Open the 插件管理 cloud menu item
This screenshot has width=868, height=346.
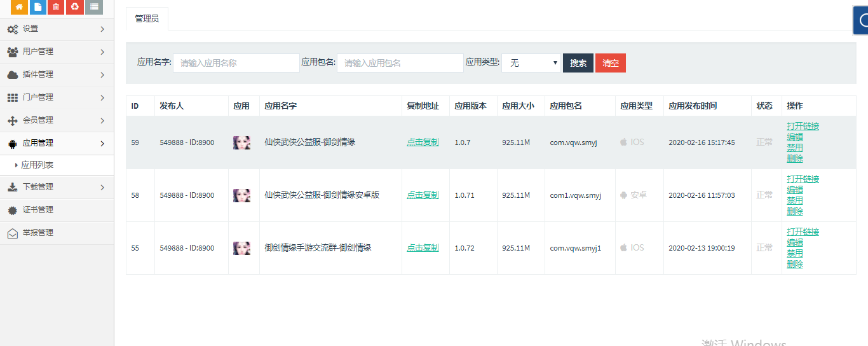[38, 74]
